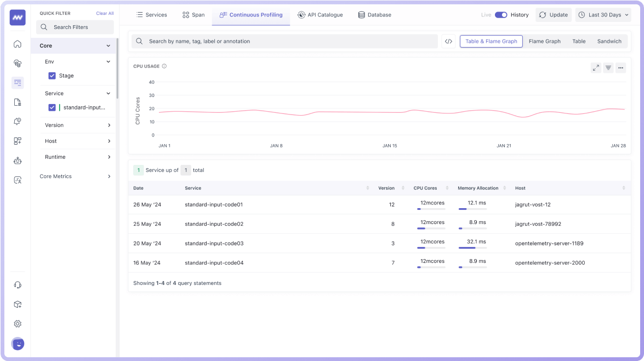Screen dimensions: 644x361
Task: Click the code query toggle icon
Action: 448,41
